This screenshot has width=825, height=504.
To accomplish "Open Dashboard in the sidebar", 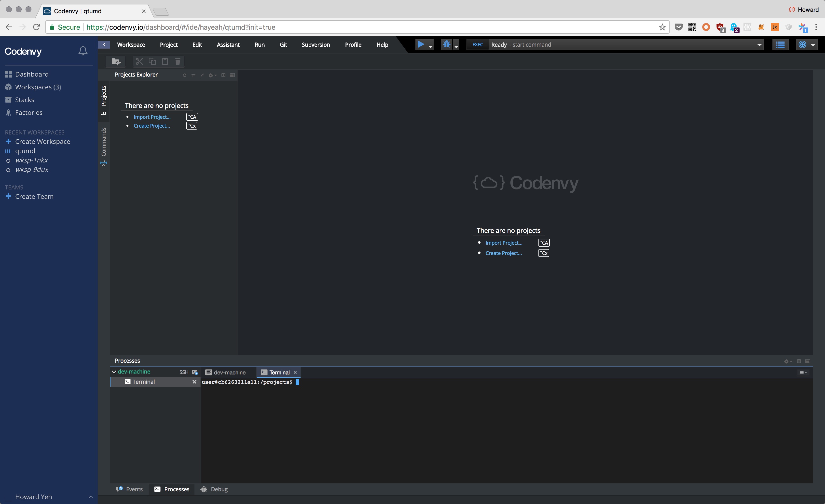I will pos(27,74).
